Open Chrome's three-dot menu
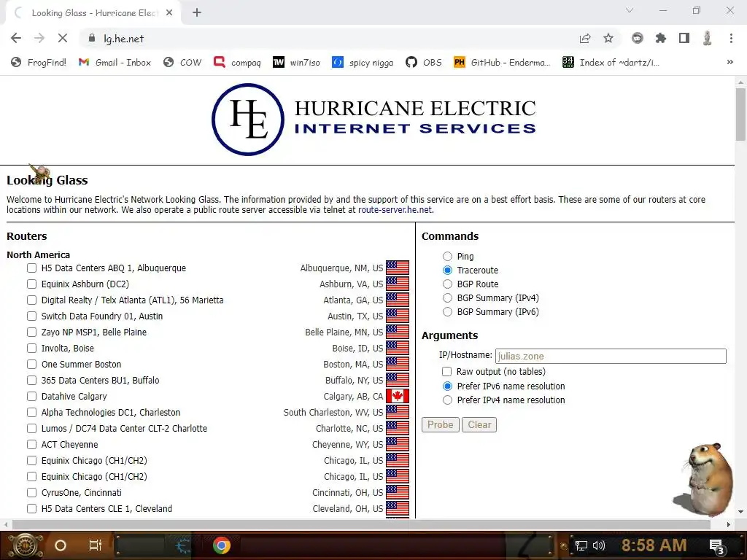The height and width of the screenshot is (560, 747). (x=731, y=39)
